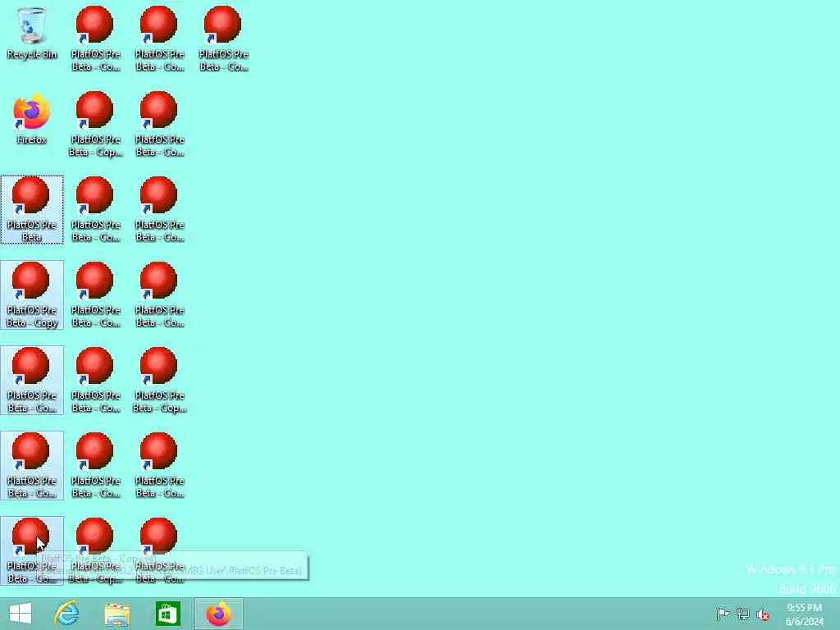The height and width of the screenshot is (630, 840).
Task: Click the PlatfOS shortcut under the mouse cursor
Action: [32, 550]
